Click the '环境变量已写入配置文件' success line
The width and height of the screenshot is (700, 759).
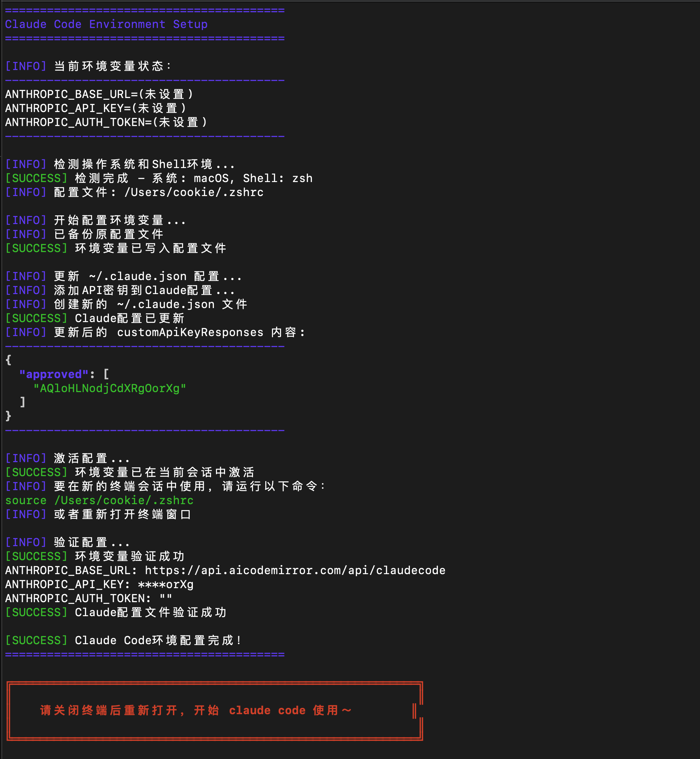click(115, 248)
